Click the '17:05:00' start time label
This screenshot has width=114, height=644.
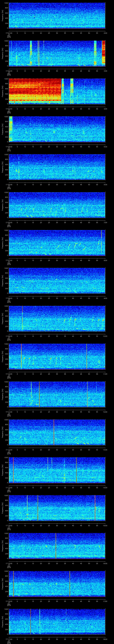(9, 184)
